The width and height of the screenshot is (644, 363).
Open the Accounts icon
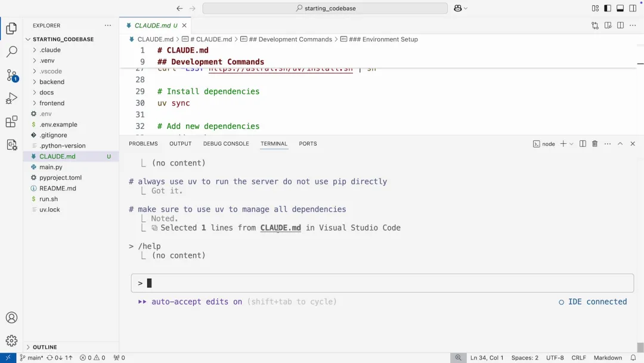coord(11,318)
